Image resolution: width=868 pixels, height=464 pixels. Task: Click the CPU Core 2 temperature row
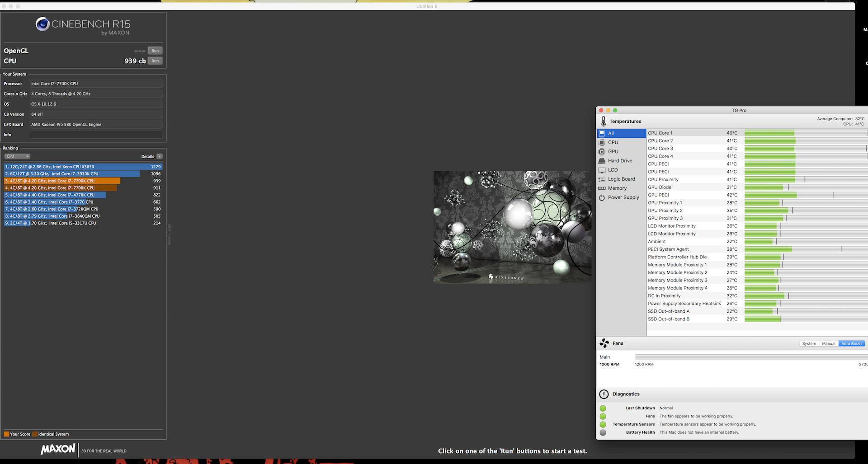pyautogui.click(x=757, y=141)
